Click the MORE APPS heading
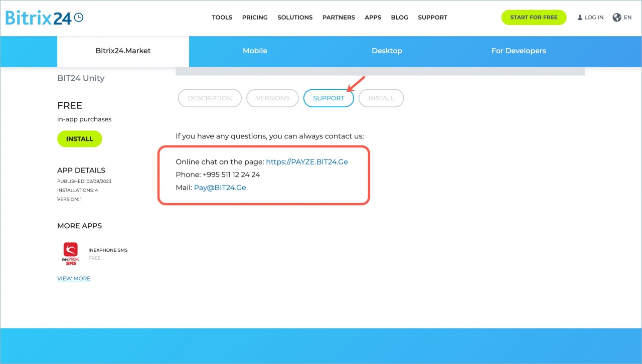 pos(79,226)
